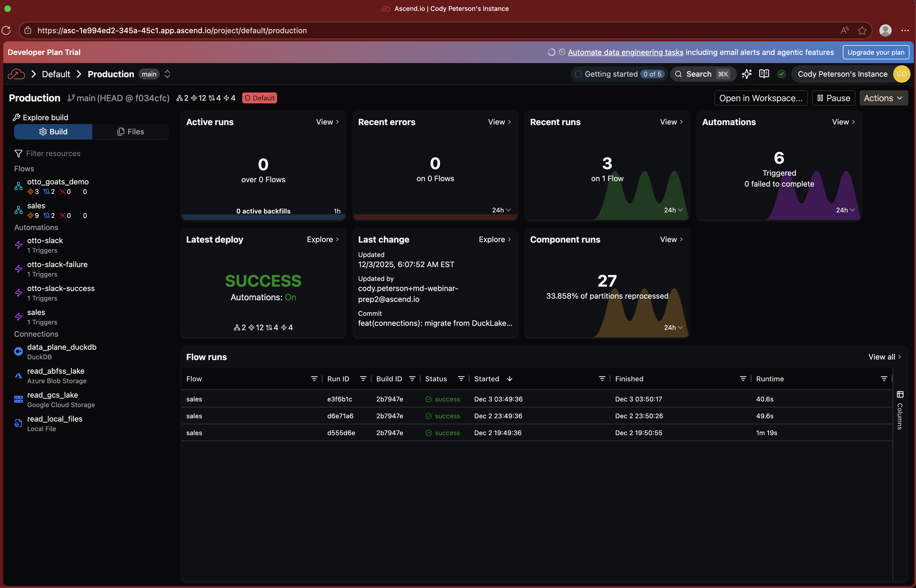Change Recent errors 24h time range

point(501,210)
